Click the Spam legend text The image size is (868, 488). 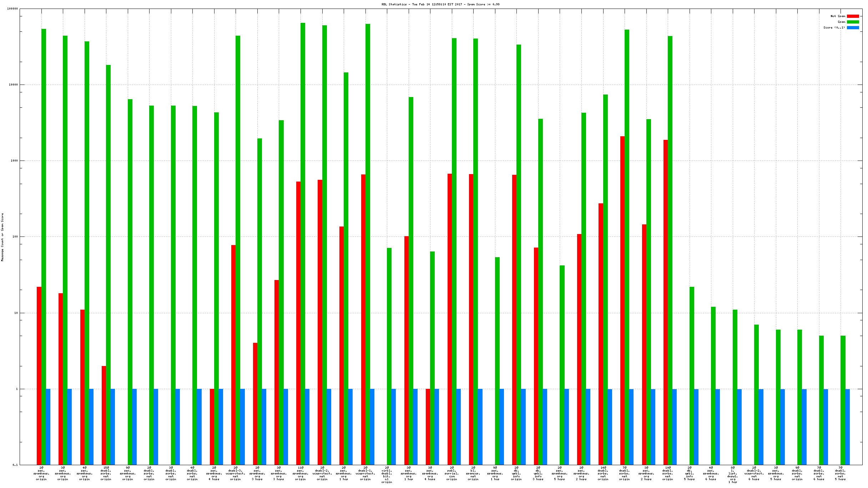point(841,22)
